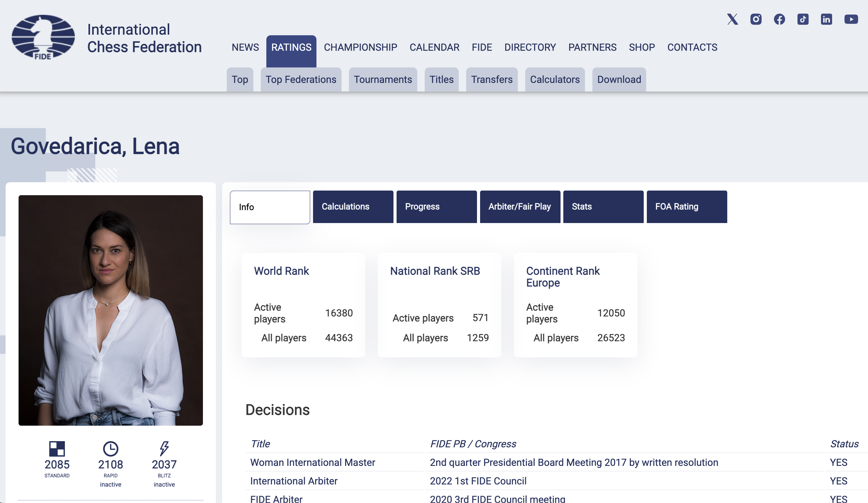The width and height of the screenshot is (868, 503).
Task: Click the world all players value 44363
Action: (x=339, y=338)
